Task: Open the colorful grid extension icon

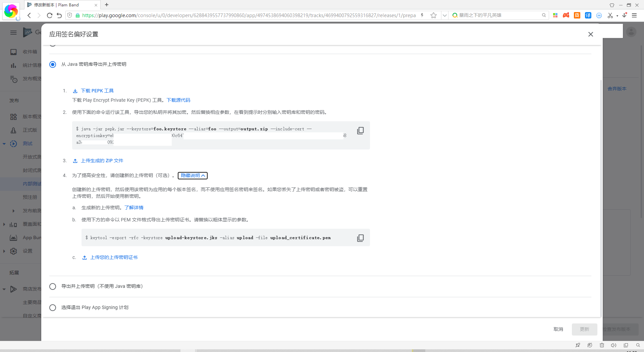Action: click(x=555, y=15)
